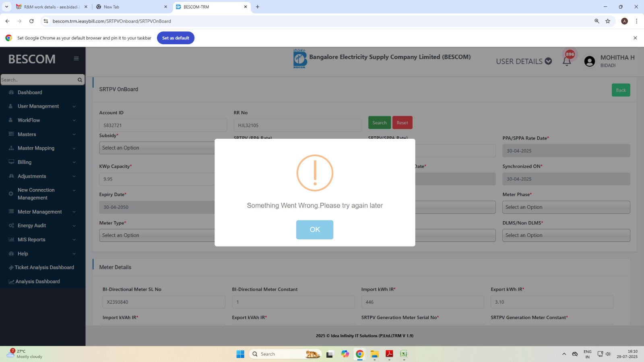Screen dimensions: 644x362
Task: Click the sidebar search magnifier icon
Action: click(x=80, y=80)
